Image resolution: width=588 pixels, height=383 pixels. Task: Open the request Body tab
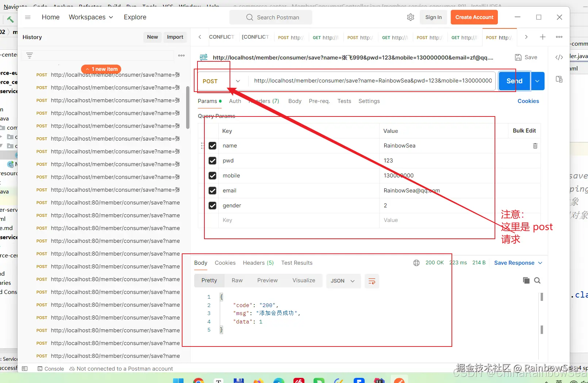295,101
